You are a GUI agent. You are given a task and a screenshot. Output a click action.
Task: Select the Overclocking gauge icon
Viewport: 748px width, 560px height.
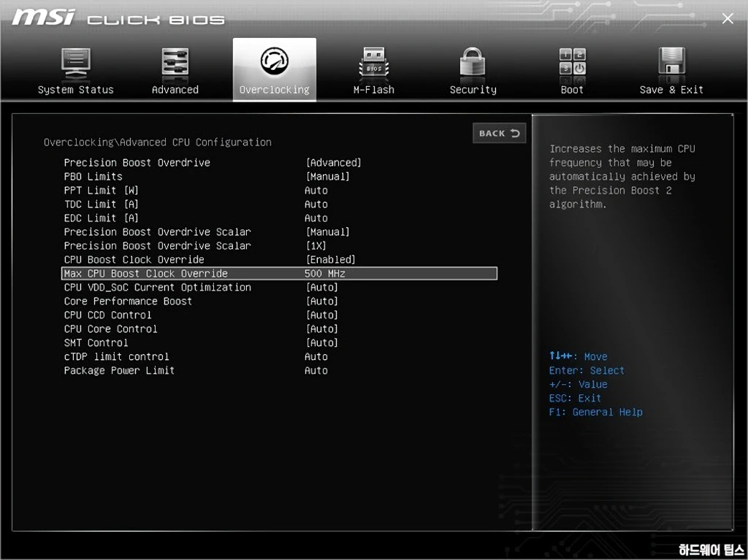click(x=275, y=61)
